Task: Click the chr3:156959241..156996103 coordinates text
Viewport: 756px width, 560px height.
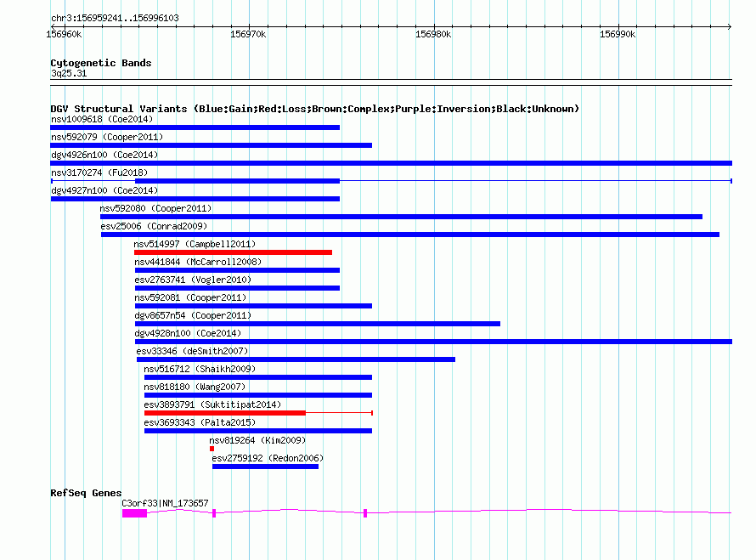Action: coord(115,18)
